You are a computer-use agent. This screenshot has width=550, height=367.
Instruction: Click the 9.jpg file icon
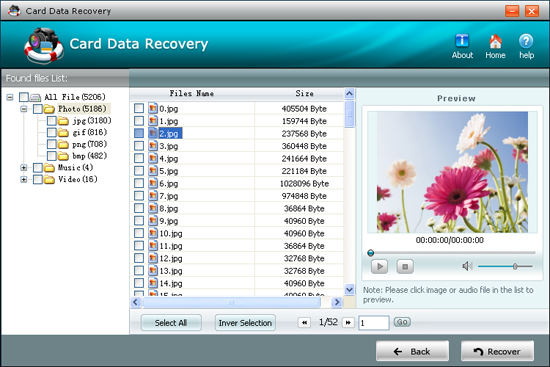[x=153, y=221]
